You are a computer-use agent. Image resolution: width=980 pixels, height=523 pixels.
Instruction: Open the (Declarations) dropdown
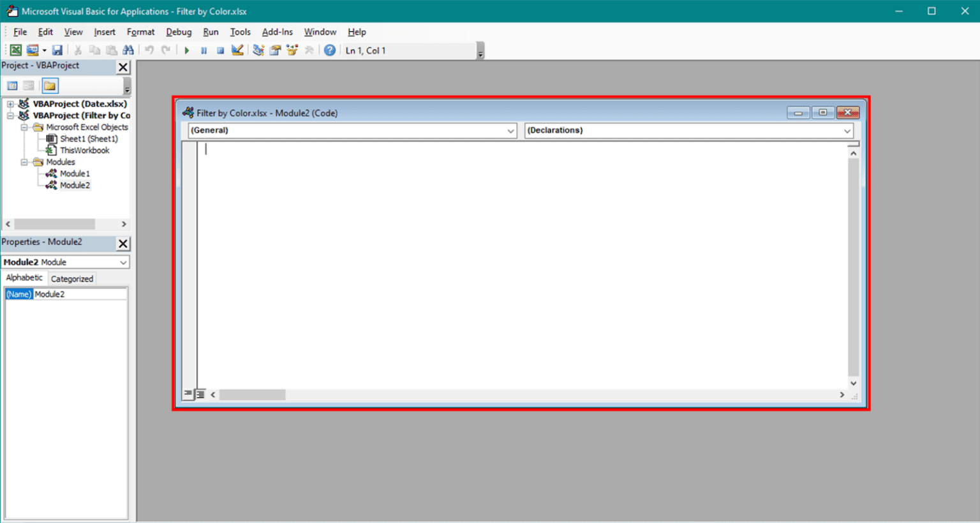coord(847,130)
